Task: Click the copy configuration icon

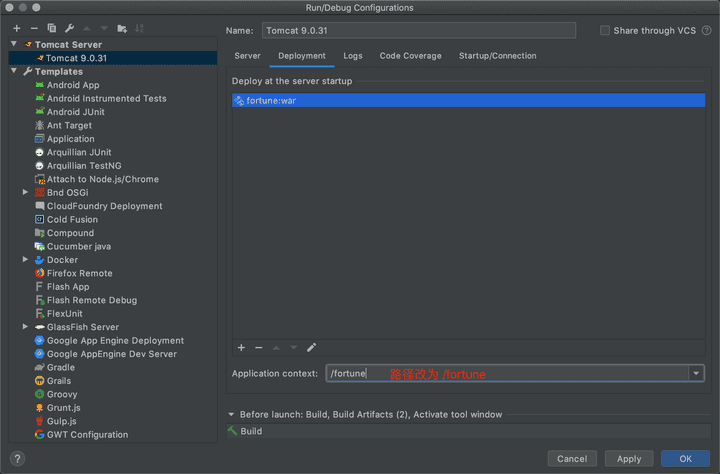Action: pos(52,28)
